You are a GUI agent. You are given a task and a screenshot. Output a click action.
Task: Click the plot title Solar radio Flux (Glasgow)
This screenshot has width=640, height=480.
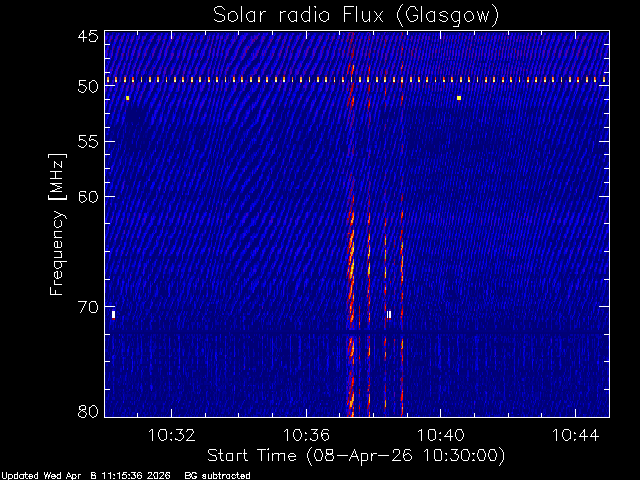356,16
